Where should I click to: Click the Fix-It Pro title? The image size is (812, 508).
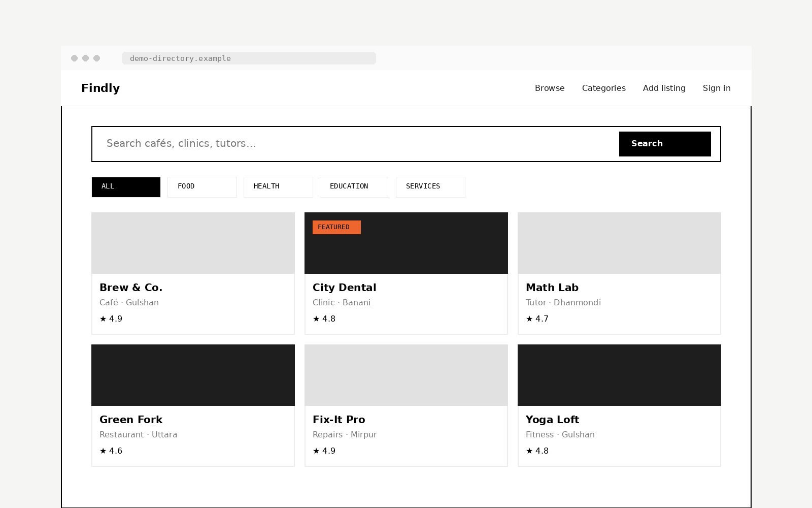(x=339, y=420)
